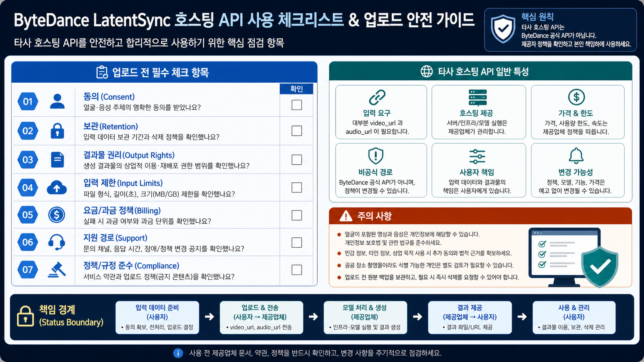Viewport: 644px width, 362px height.
Task: Click the dollar circle icon above 가격 & 한도
Action: (576, 97)
